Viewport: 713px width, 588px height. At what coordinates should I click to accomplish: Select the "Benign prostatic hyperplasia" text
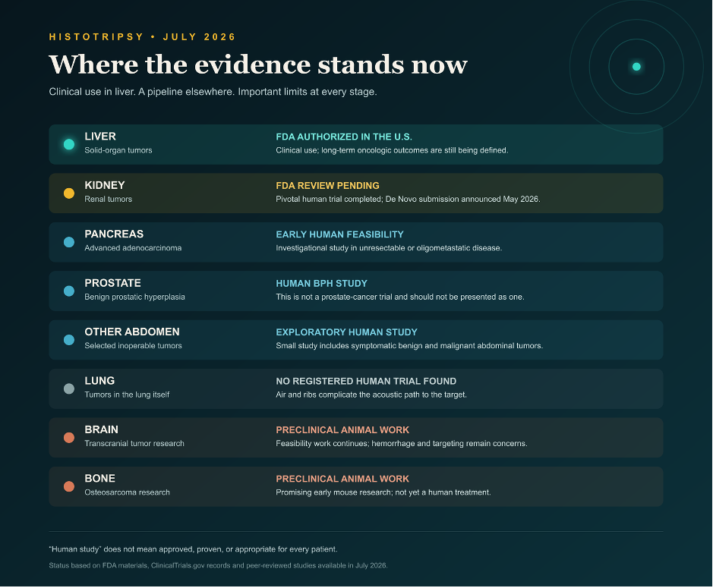134,297
